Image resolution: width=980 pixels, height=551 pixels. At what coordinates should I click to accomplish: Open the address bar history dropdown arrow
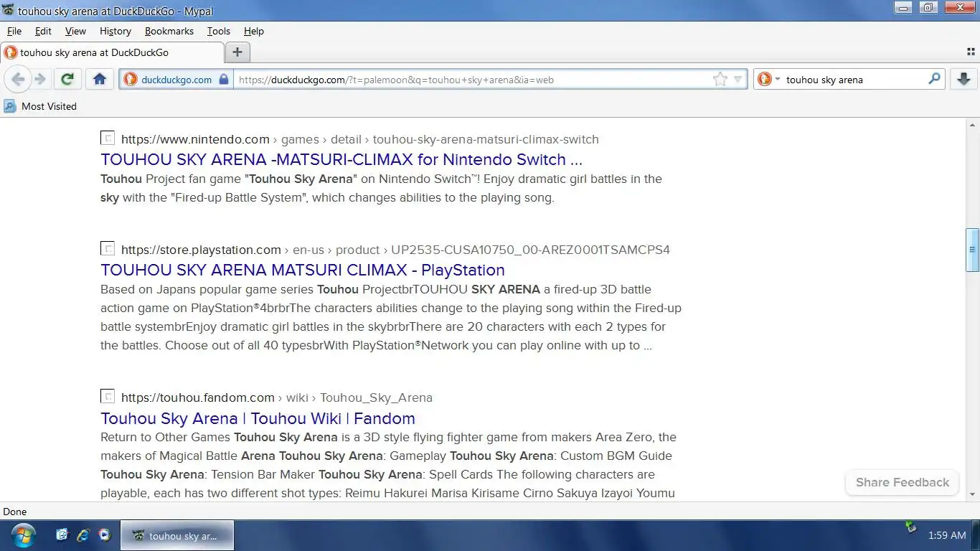click(738, 80)
